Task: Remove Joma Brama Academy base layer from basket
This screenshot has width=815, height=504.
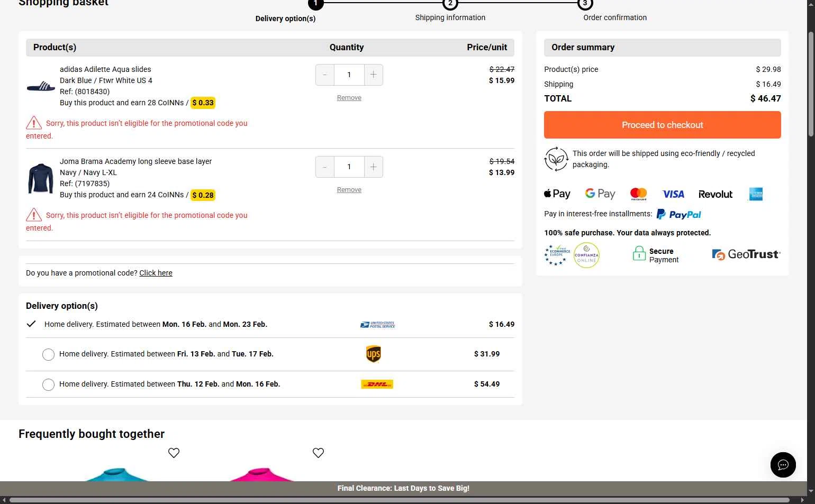Action: coord(349,190)
